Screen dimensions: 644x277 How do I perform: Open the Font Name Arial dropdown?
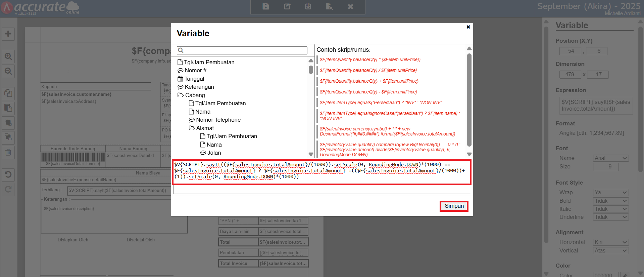point(610,158)
